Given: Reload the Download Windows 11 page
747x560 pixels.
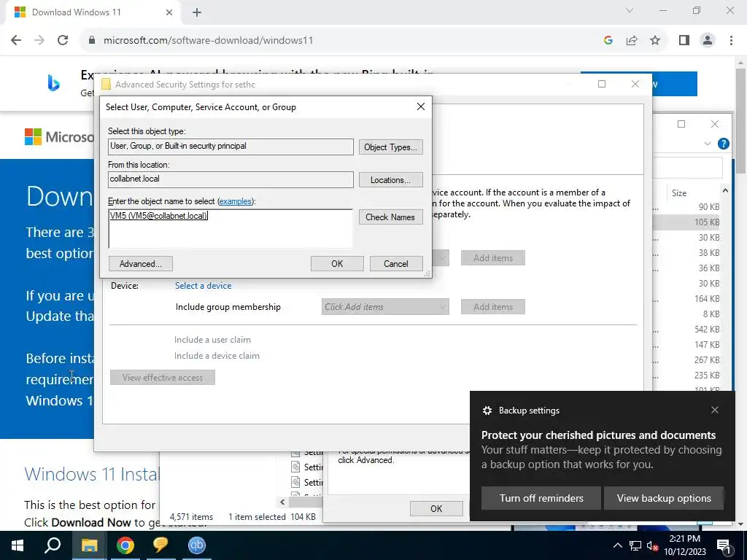Looking at the screenshot, I should pos(63,40).
